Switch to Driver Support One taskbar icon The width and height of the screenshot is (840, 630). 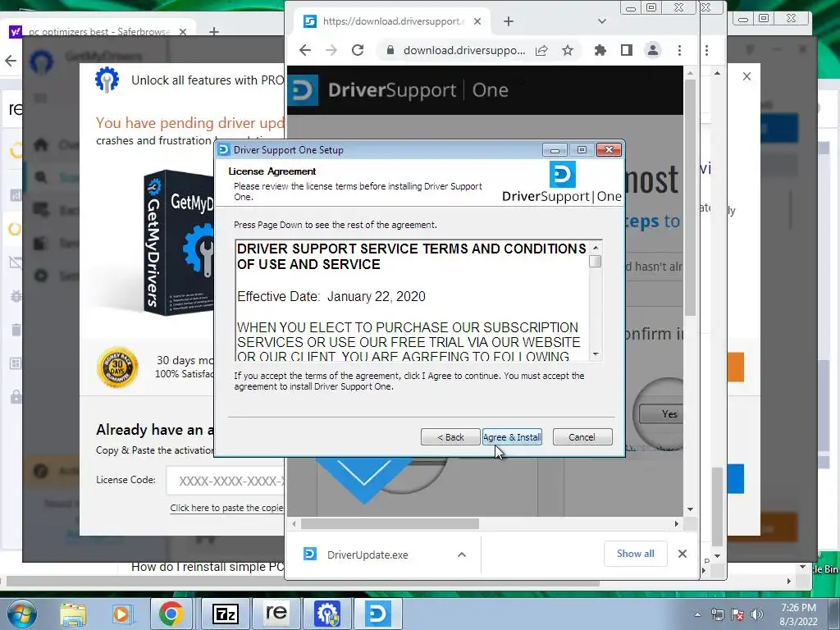point(377,614)
